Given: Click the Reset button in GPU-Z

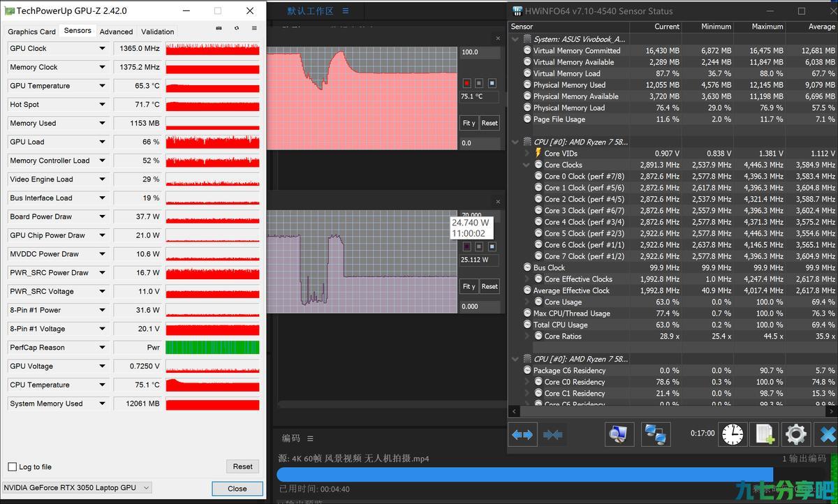Looking at the screenshot, I should pos(243,466).
